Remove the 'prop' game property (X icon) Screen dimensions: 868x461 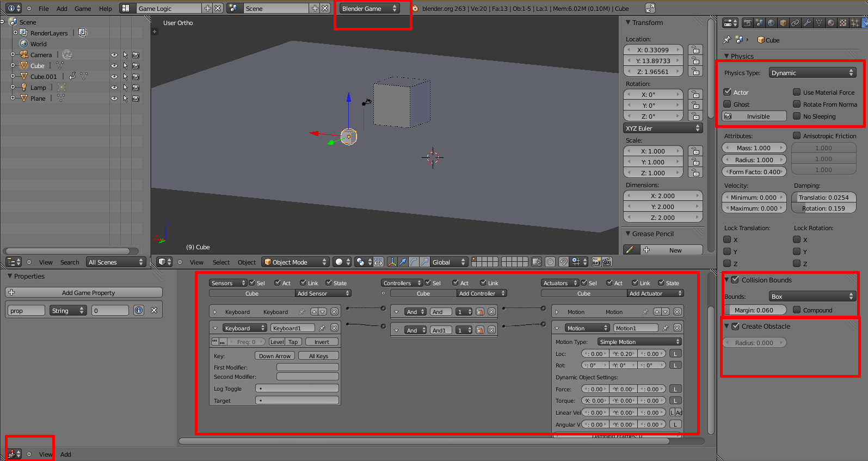click(x=154, y=310)
